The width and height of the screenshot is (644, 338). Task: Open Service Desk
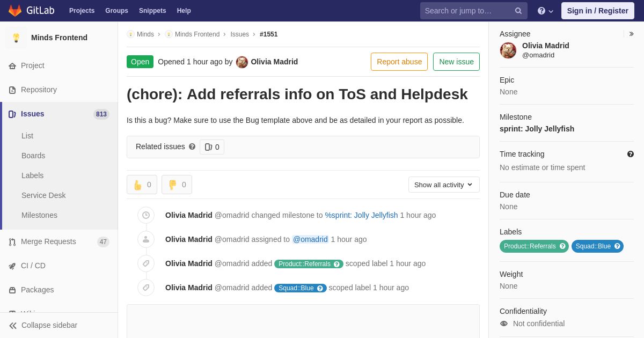coord(43,195)
